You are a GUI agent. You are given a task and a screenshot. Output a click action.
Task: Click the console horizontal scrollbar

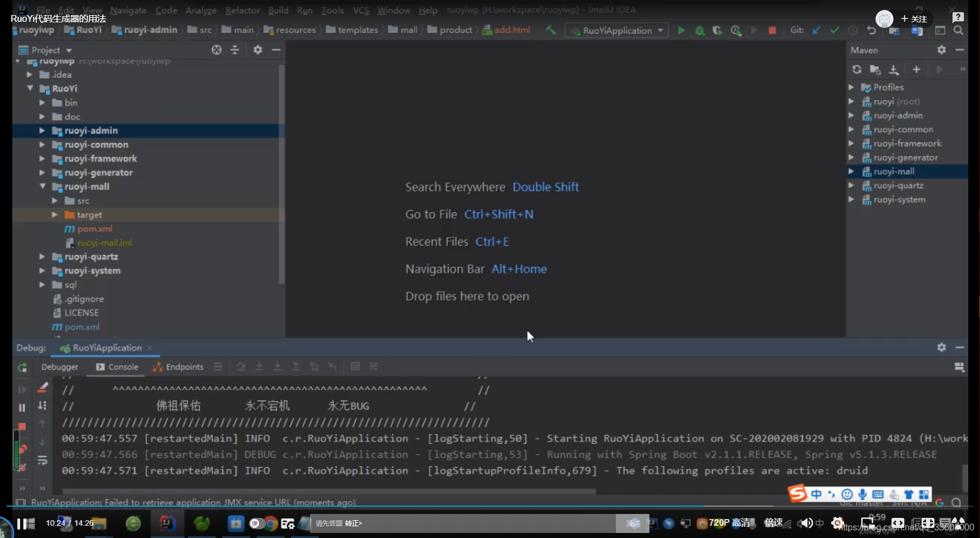tap(329, 492)
